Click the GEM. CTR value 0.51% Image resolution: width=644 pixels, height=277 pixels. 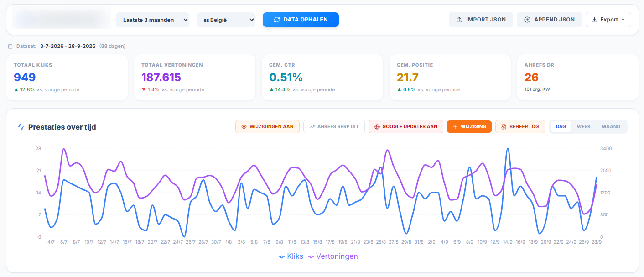tap(286, 77)
